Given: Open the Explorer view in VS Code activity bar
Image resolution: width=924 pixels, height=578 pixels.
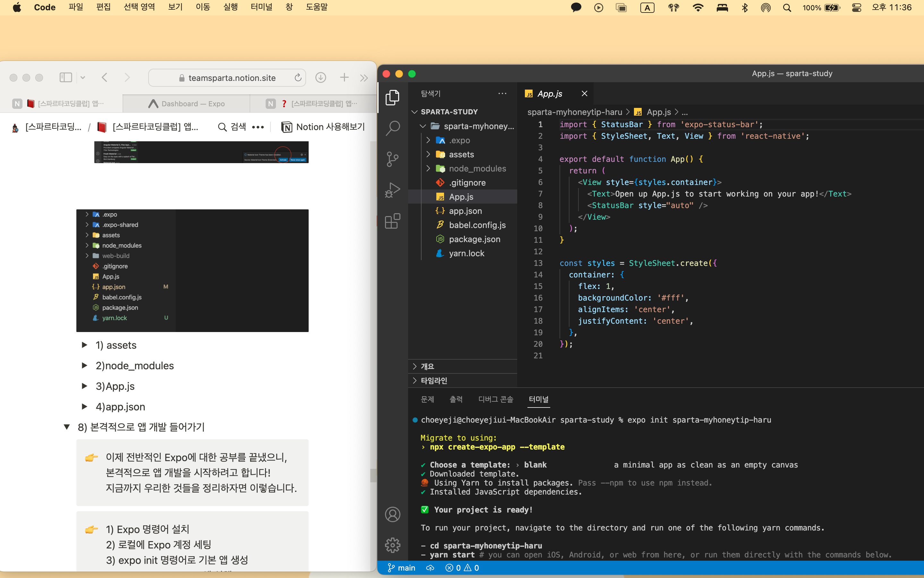Looking at the screenshot, I should coord(392,98).
